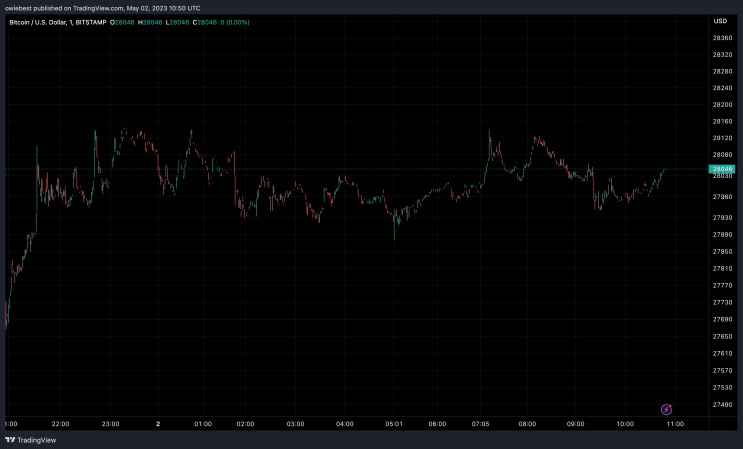Click the 09:00 time axis label
Image resolution: width=743 pixels, height=449 pixels.
[576, 424]
